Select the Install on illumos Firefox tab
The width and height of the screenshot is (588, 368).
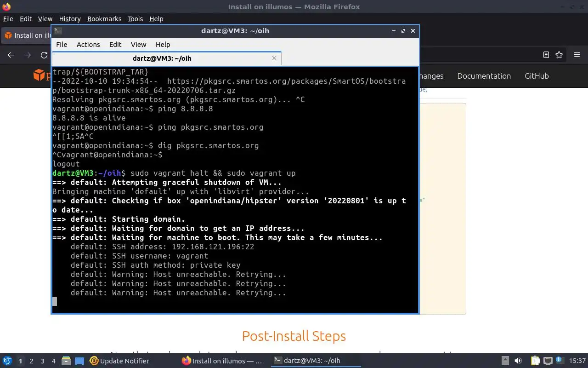pos(27,35)
